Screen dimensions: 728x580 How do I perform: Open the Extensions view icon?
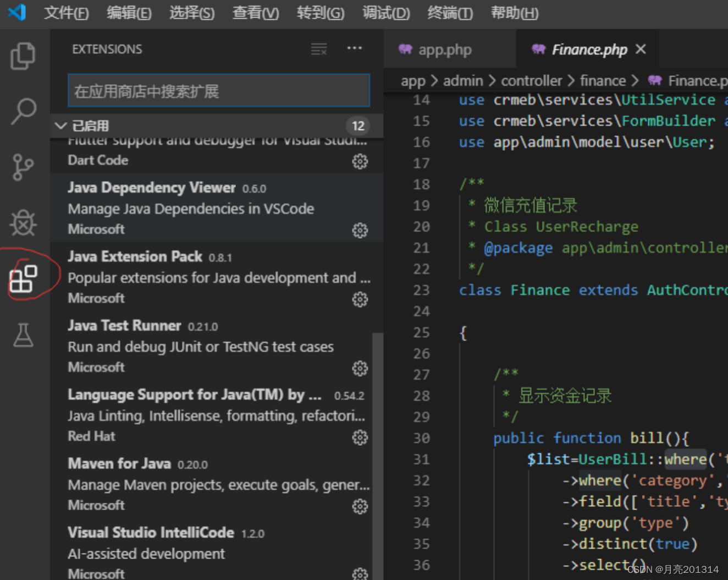point(24,279)
